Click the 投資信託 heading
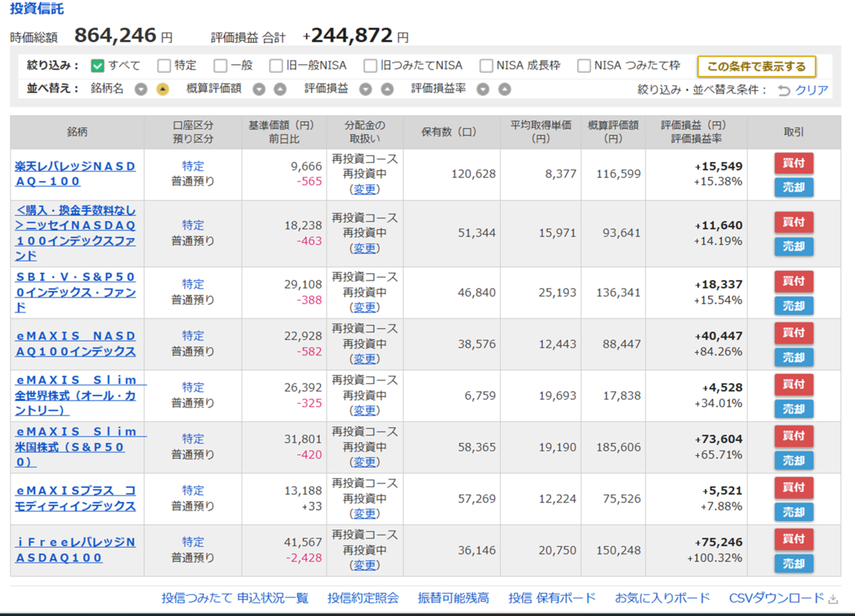Viewport: 855px width, 616px height. pos(36,9)
